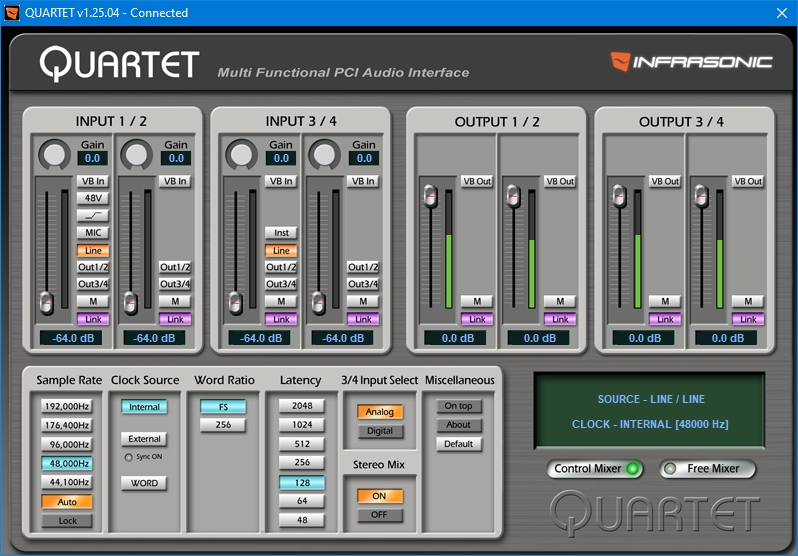
Task: Toggle Auto sample rate mode
Action: tap(67, 502)
